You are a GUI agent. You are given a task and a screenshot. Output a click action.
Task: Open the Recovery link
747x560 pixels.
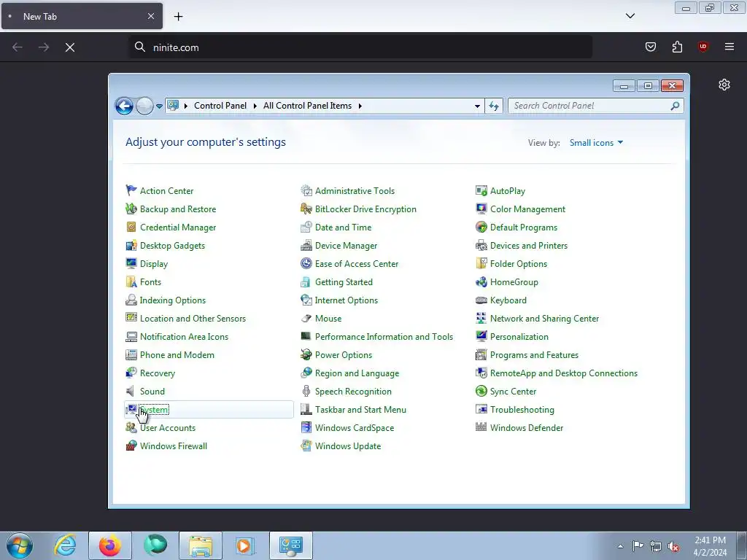click(158, 373)
